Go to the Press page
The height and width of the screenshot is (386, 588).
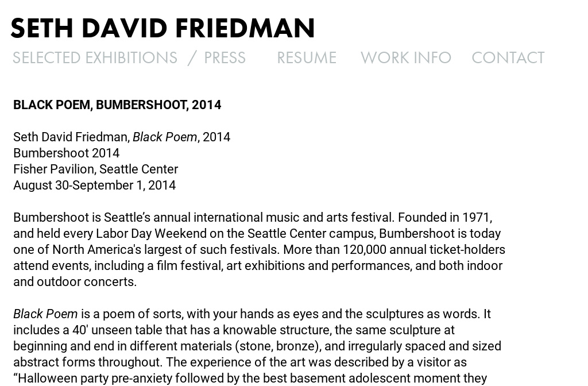click(x=225, y=58)
